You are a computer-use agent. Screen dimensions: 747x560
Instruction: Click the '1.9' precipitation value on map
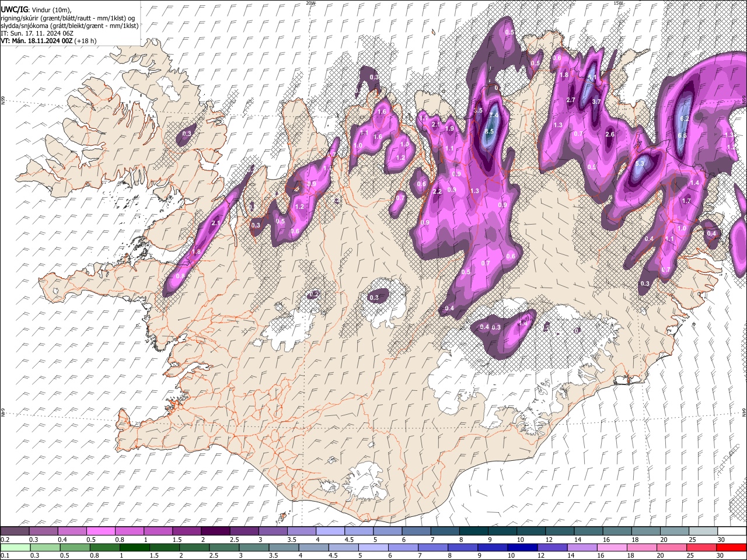pos(449,128)
